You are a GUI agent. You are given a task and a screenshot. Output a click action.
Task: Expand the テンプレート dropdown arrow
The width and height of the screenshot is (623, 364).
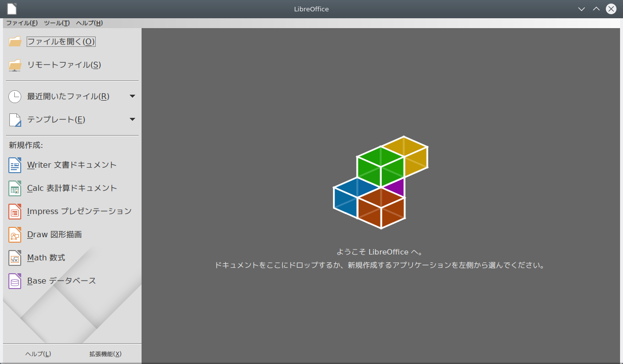(132, 119)
